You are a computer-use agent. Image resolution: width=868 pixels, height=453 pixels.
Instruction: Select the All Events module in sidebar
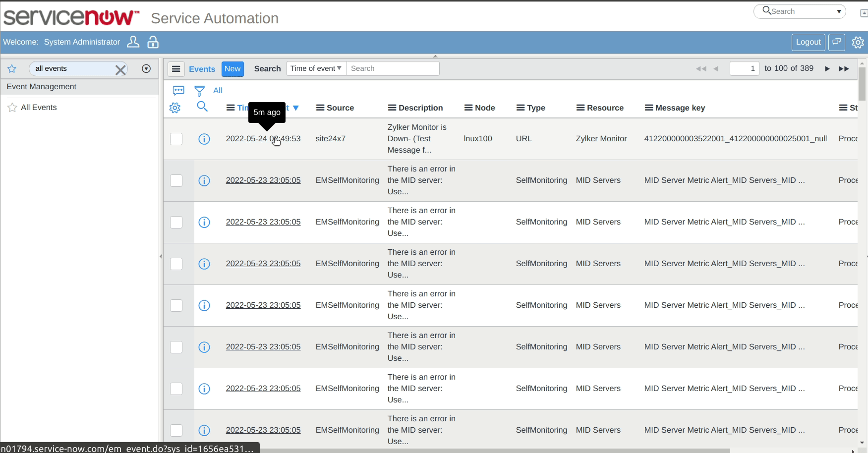click(39, 107)
